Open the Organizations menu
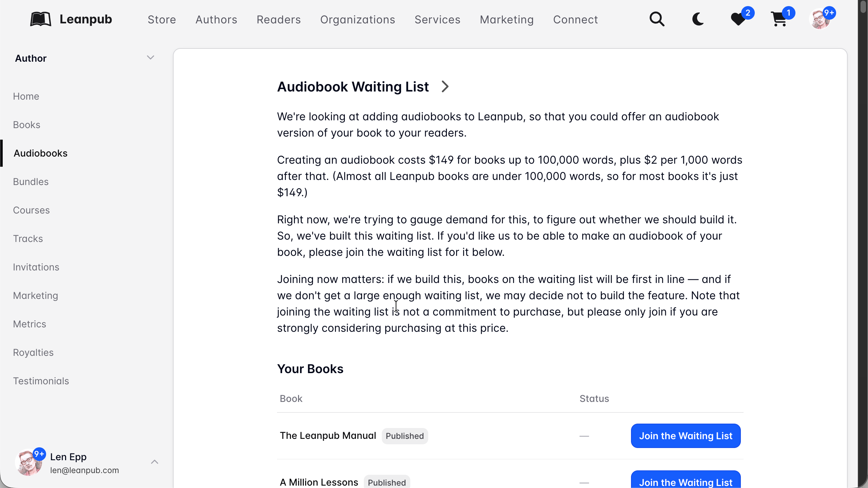The image size is (868, 488). click(x=358, y=20)
